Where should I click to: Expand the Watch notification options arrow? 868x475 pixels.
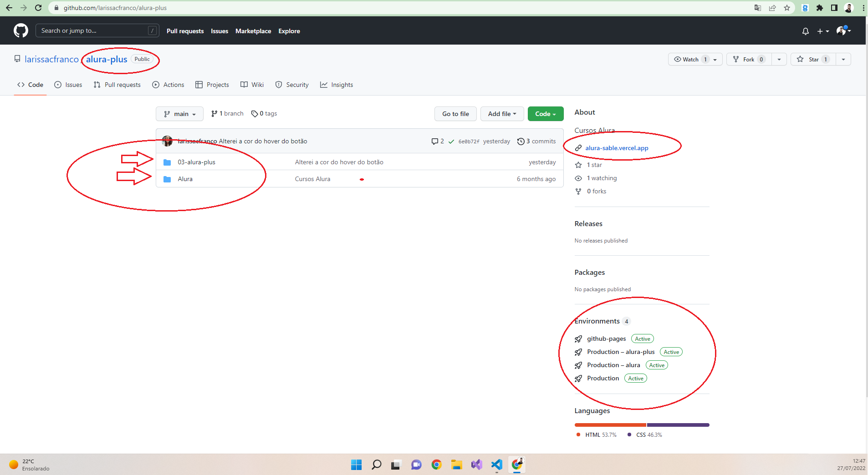pyautogui.click(x=715, y=60)
